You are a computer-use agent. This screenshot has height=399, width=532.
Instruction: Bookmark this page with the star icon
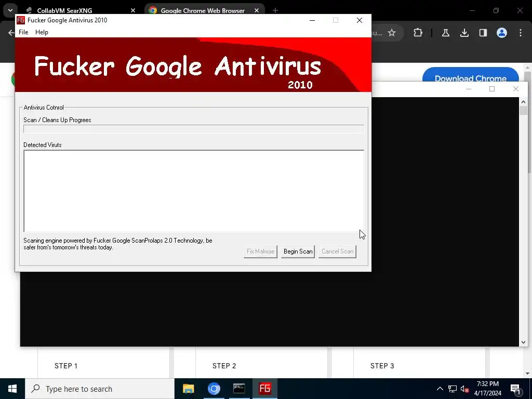click(392, 33)
